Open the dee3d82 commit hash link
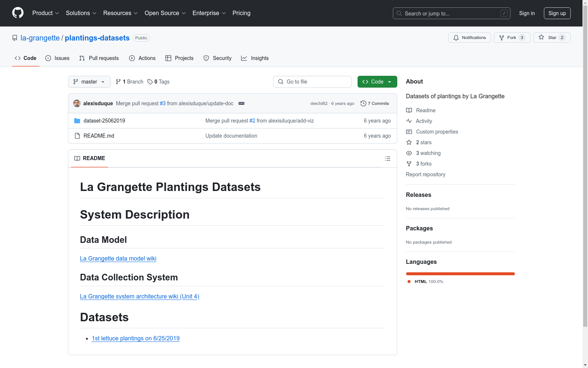The width and height of the screenshot is (588, 368). (x=319, y=103)
